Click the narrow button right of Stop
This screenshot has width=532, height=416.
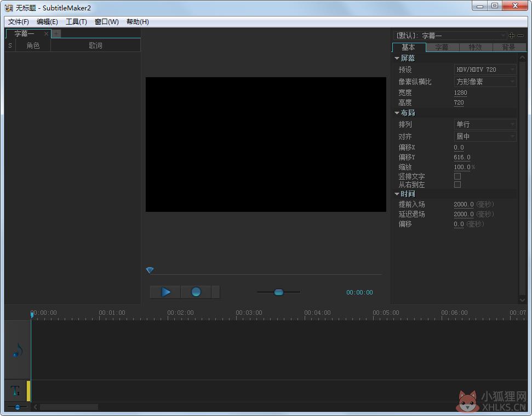coord(215,292)
